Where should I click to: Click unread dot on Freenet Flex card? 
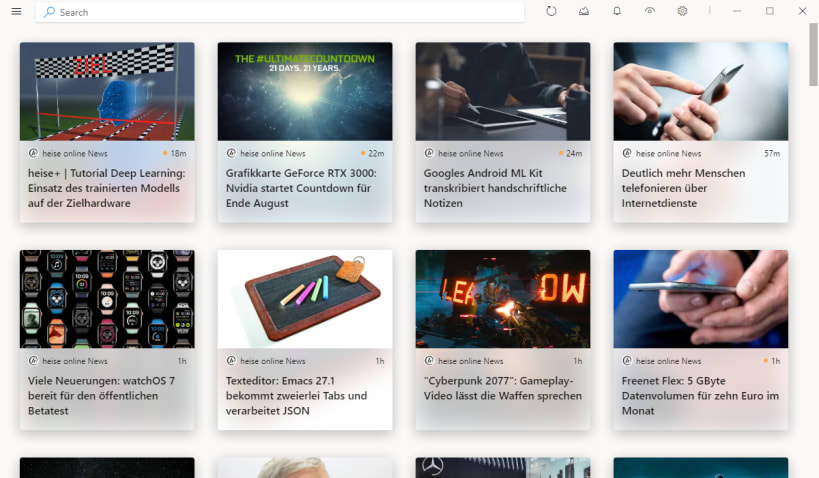pyautogui.click(x=766, y=360)
